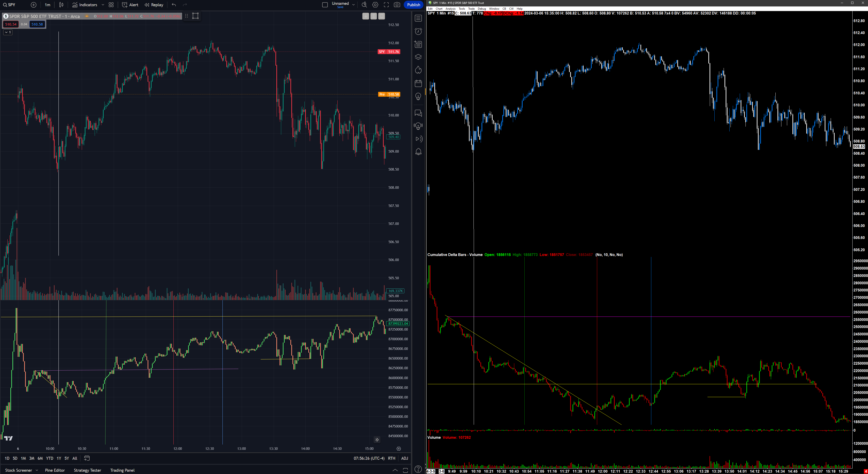868x474 pixels.
Task: Toggle RTH session setting
Action: click(x=391, y=458)
